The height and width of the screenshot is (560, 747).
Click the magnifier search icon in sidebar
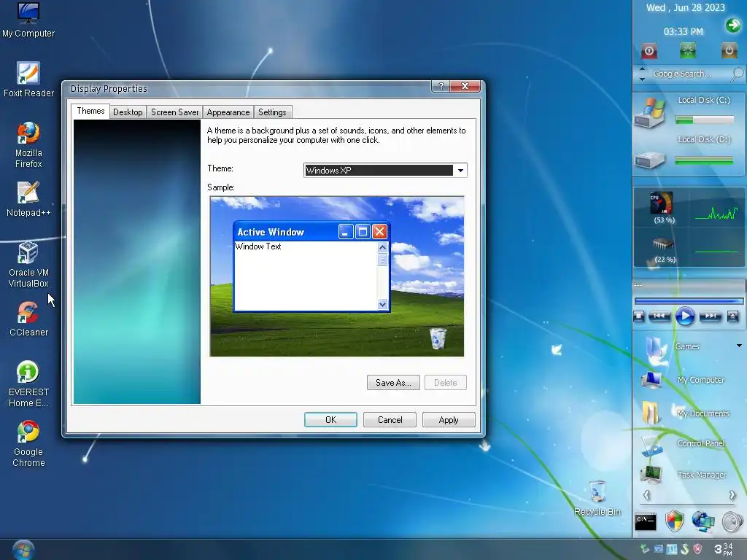point(737,74)
